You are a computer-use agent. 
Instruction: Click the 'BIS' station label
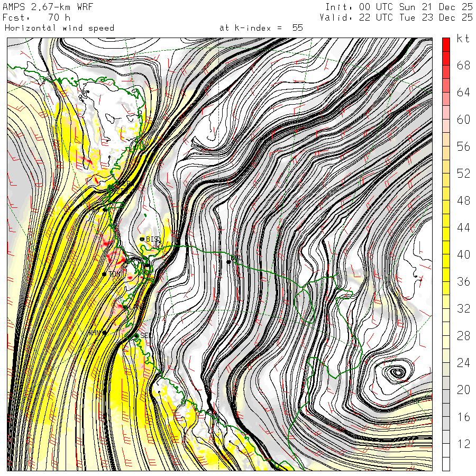click(152, 239)
